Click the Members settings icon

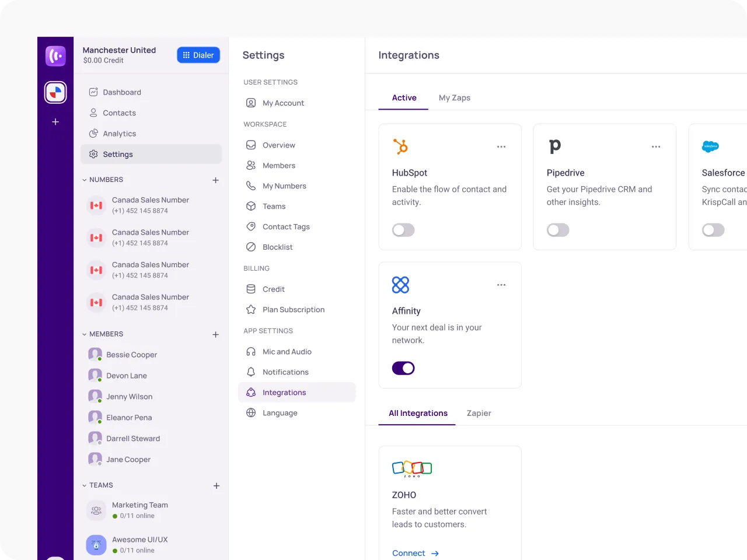click(x=251, y=166)
